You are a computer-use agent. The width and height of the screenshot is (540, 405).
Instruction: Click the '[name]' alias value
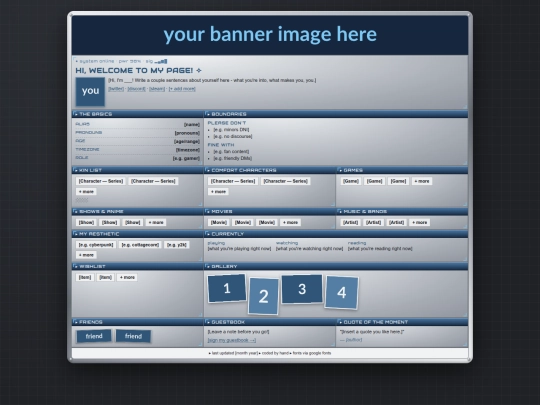pyautogui.click(x=192, y=124)
